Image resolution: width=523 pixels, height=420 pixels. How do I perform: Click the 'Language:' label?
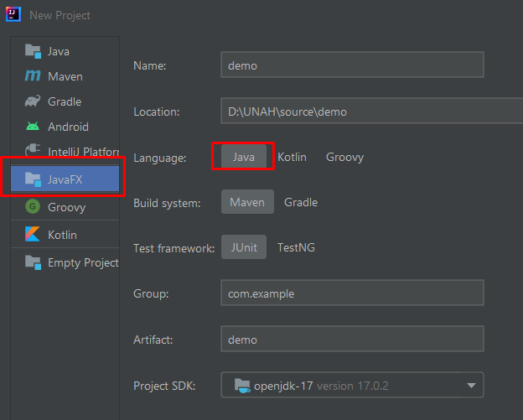point(160,158)
